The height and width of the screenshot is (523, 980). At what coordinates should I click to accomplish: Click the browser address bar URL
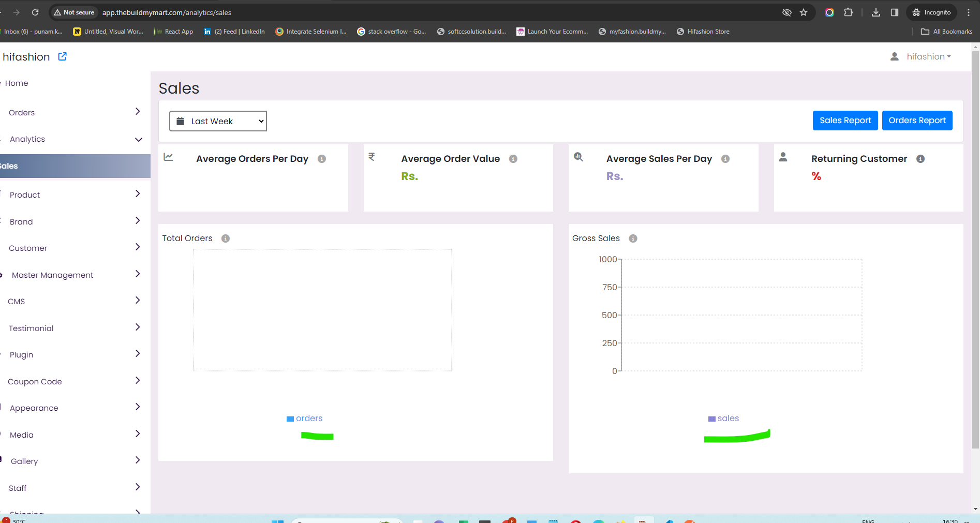167,12
